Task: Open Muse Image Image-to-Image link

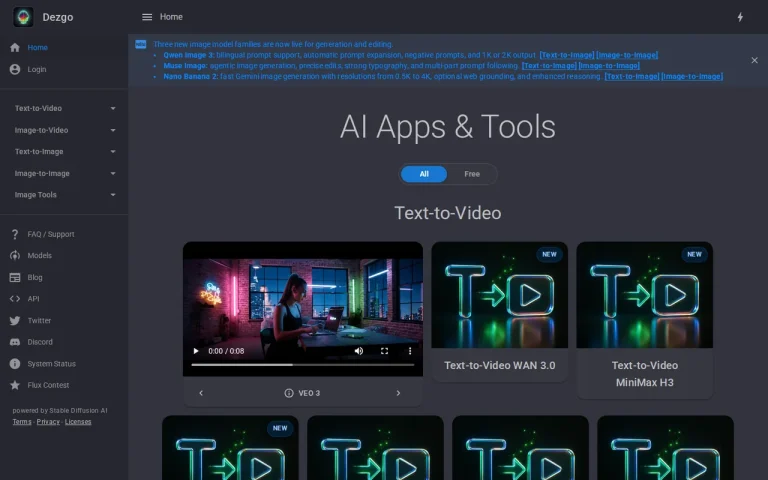Action: pyautogui.click(x=609, y=66)
